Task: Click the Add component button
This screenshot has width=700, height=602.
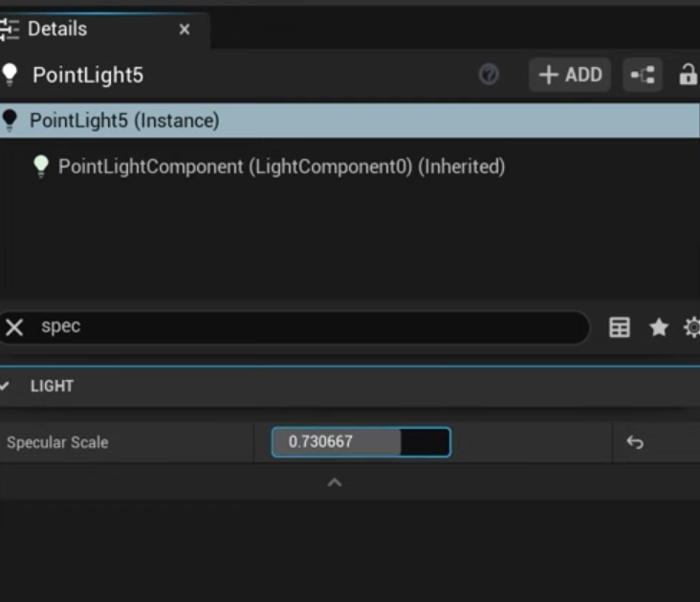Action: [571, 75]
